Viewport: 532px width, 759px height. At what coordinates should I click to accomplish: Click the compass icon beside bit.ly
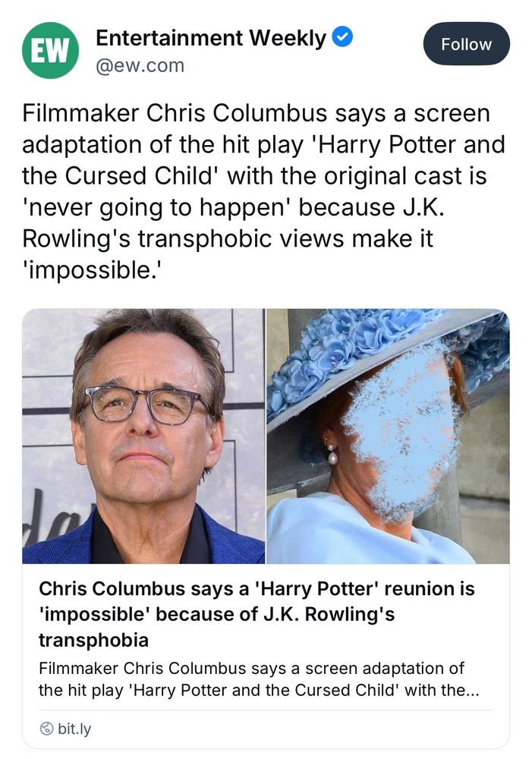(x=46, y=728)
